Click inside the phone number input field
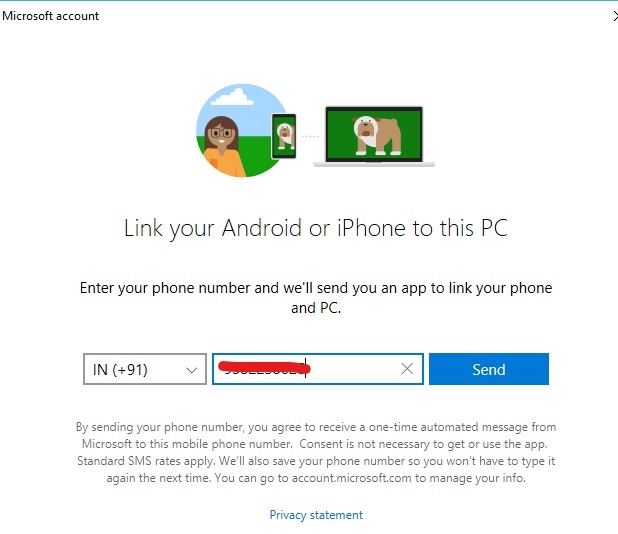The image size is (618, 534). pos(318,369)
